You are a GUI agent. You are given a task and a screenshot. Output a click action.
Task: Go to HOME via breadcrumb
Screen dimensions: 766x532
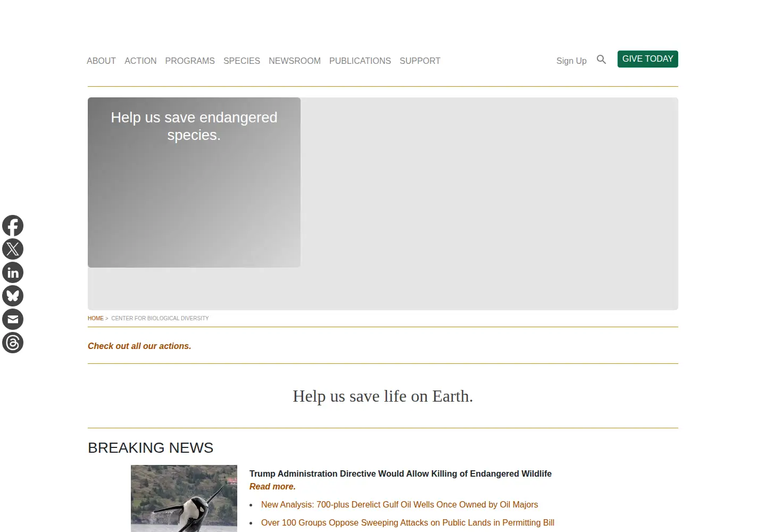coord(96,318)
